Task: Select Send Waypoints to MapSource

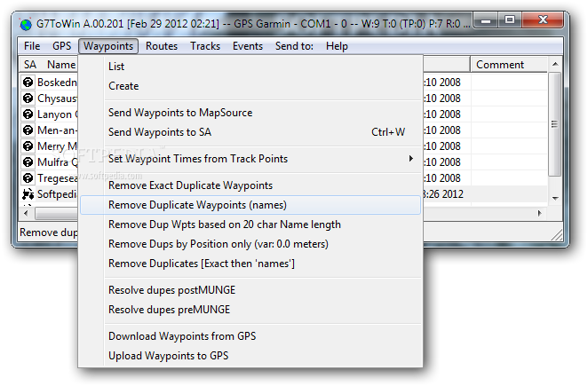Action: coord(250,113)
